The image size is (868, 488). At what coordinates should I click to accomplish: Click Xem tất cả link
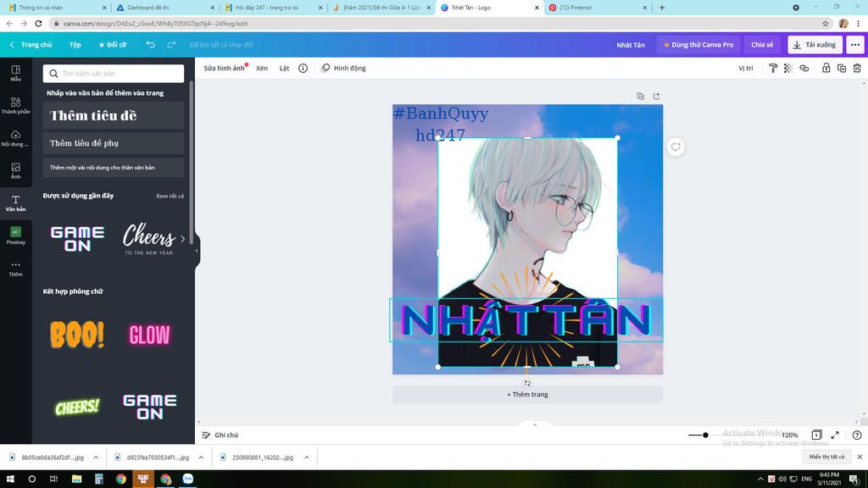tap(170, 196)
